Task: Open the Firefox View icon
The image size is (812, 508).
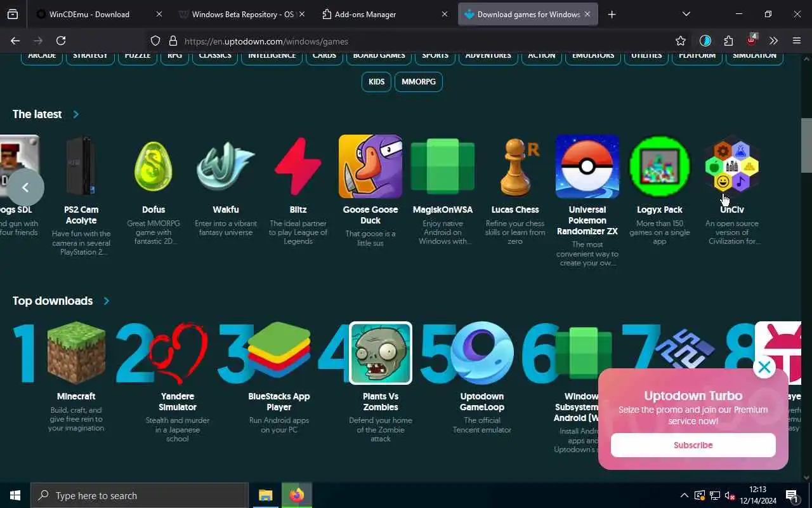Action: [13, 14]
